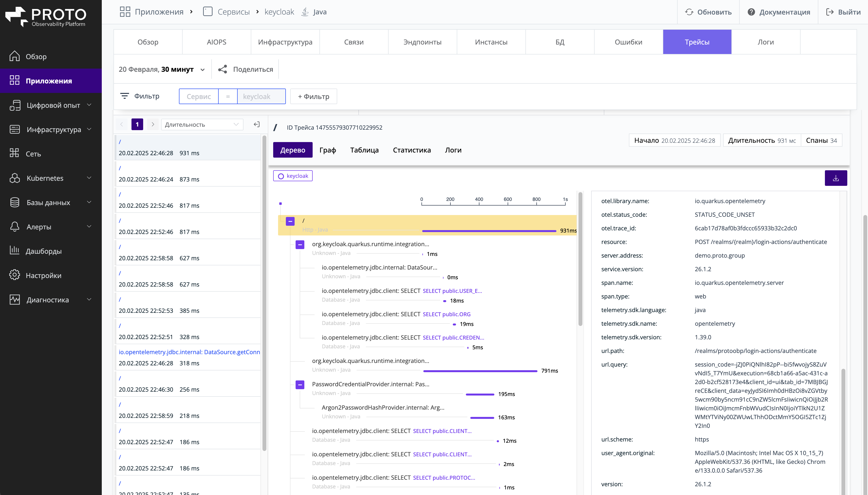868x495 pixels.
Task: Open the top Логи tab
Action: coord(765,42)
